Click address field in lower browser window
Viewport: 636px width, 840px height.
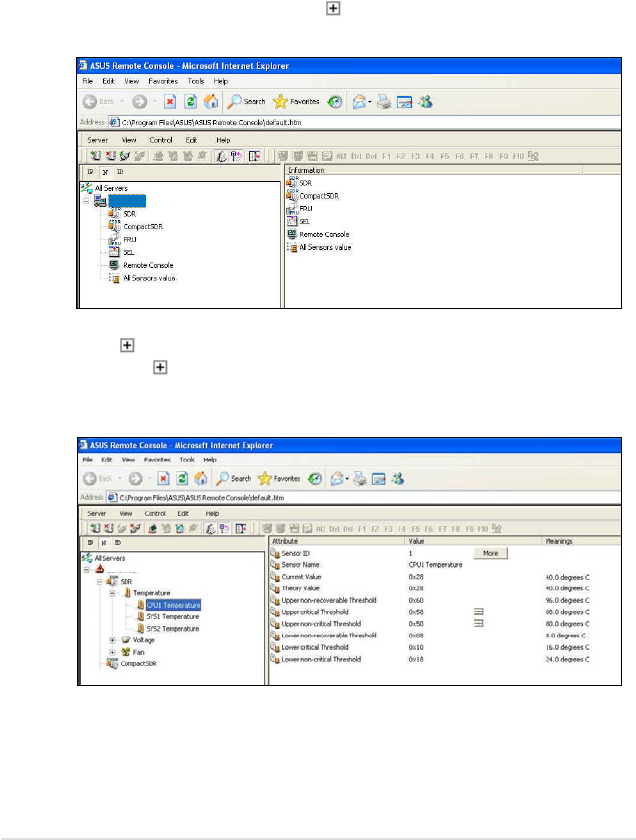(x=364, y=497)
